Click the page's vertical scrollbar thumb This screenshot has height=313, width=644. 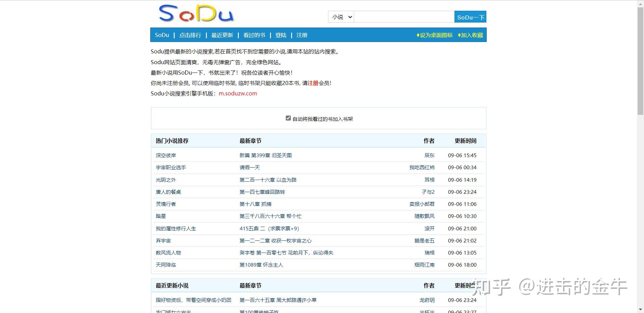pyautogui.click(x=640, y=60)
